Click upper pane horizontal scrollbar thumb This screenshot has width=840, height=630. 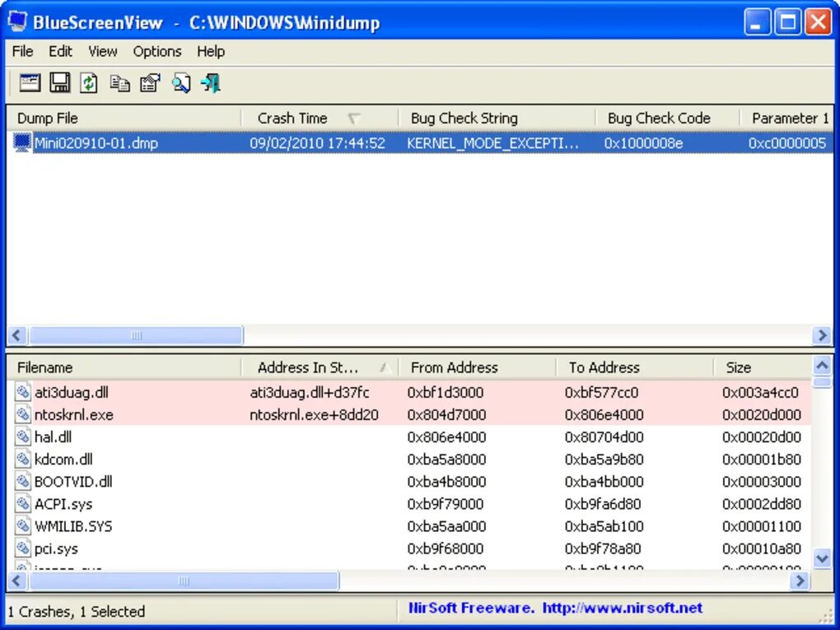[x=136, y=335]
